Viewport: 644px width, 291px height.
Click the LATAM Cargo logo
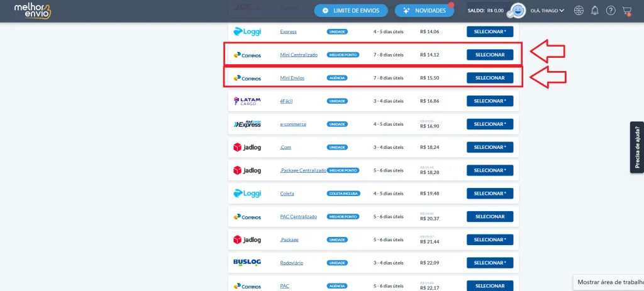click(x=247, y=101)
